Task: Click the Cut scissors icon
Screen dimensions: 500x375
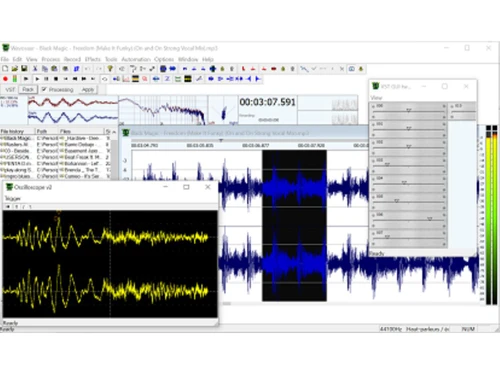Action: point(35,69)
